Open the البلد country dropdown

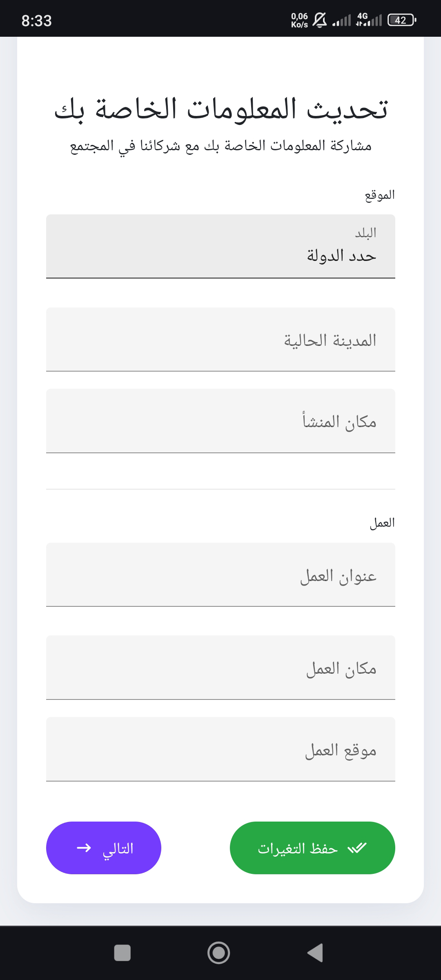[220, 246]
